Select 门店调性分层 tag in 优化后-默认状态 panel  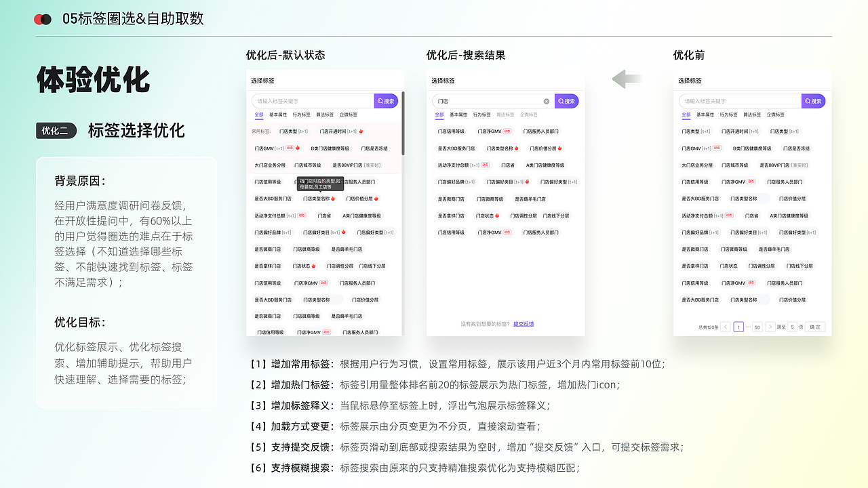340,266
